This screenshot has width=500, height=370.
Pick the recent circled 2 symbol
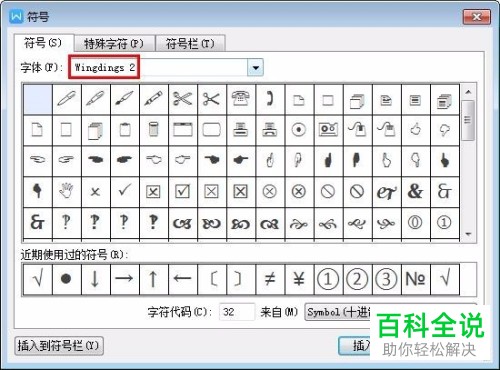tap(357, 279)
